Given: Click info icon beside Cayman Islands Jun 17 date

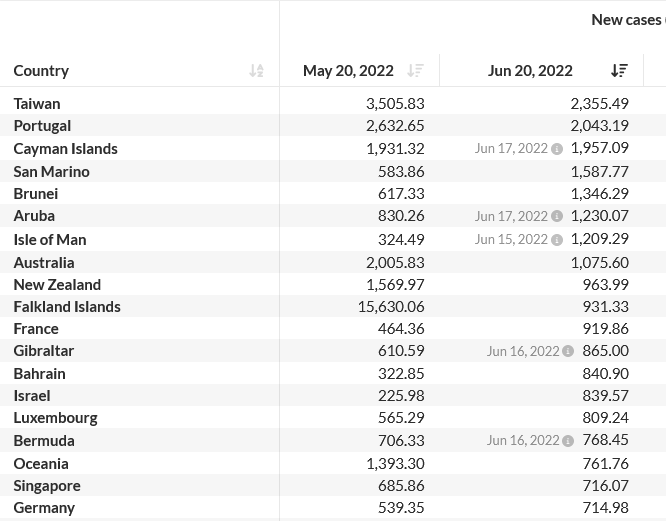Looking at the screenshot, I should [557, 149].
